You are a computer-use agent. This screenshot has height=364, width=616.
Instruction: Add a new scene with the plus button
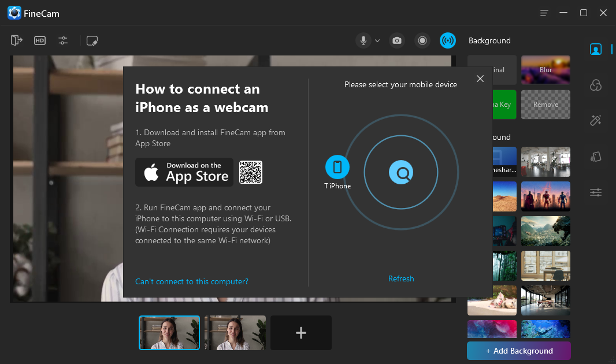pos(301,333)
